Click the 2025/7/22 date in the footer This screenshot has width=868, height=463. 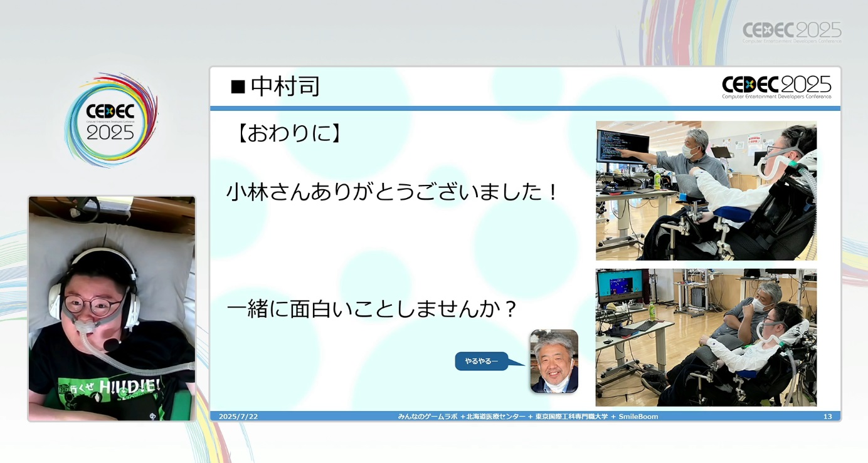pyautogui.click(x=238, y=417)
